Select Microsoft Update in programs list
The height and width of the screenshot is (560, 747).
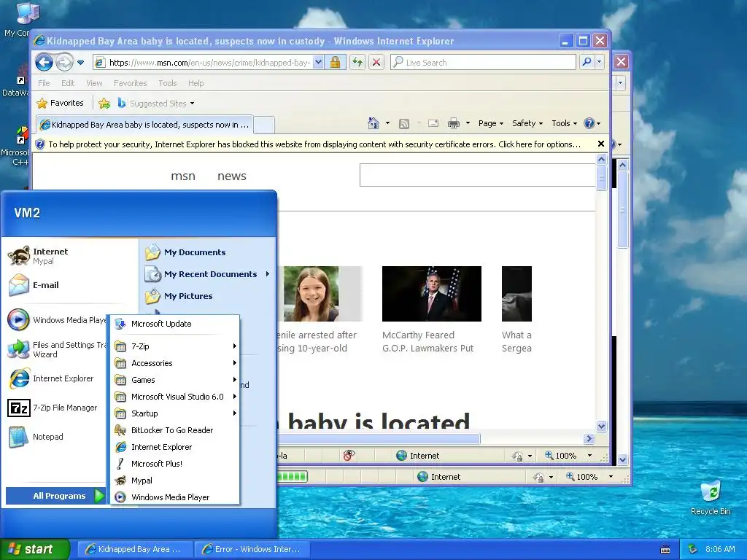tap(175, 324)
